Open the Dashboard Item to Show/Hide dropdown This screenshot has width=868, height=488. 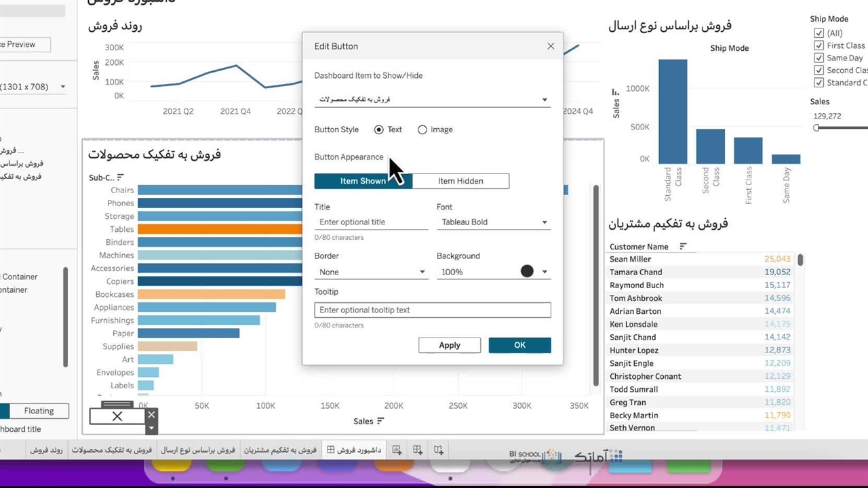coord(432,100)
